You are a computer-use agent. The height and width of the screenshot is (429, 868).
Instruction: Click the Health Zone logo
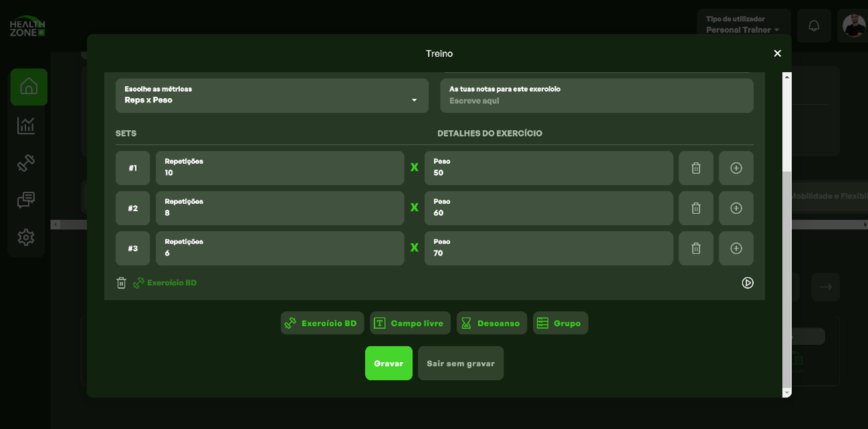[x=27, y=26]
